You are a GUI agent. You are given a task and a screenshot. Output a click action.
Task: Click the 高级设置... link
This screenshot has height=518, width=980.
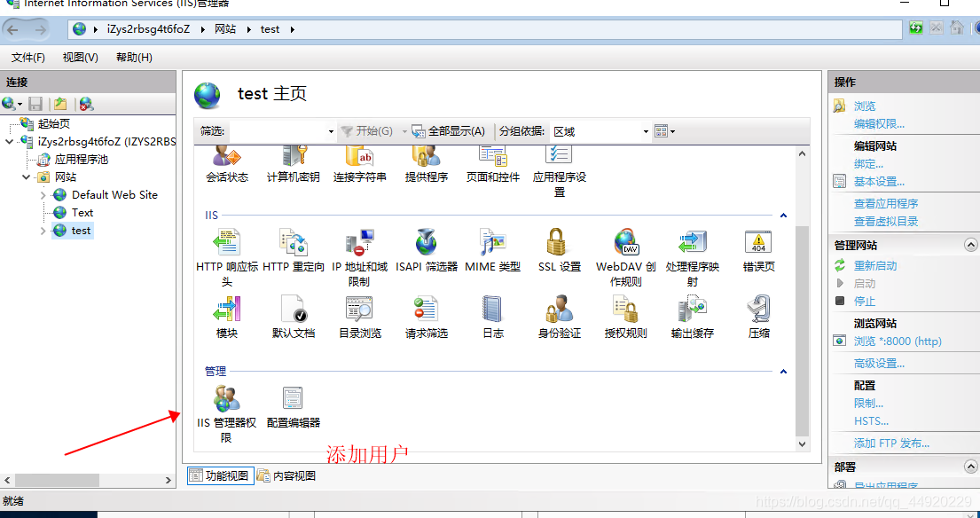[x=880, y=364]
